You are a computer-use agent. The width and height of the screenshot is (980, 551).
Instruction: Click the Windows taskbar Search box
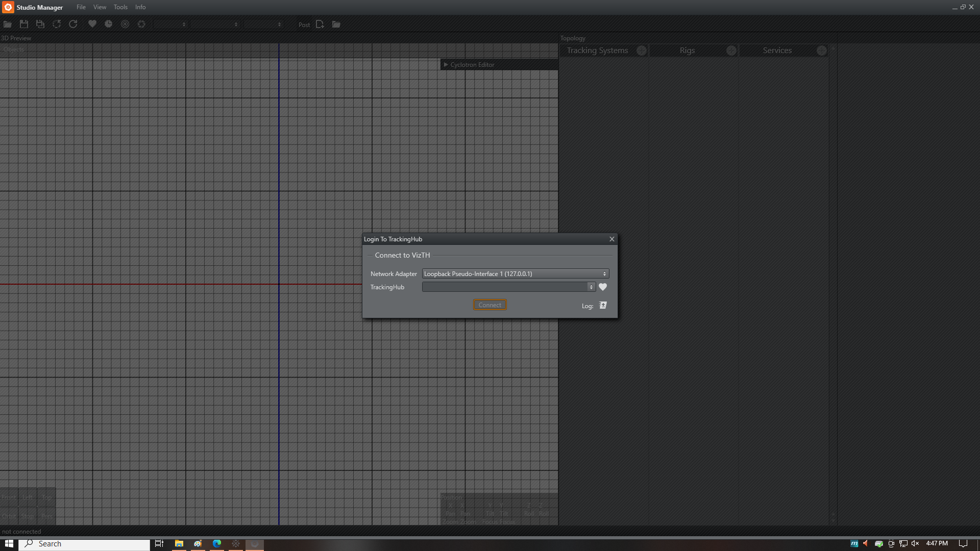(x=85, y=544)
